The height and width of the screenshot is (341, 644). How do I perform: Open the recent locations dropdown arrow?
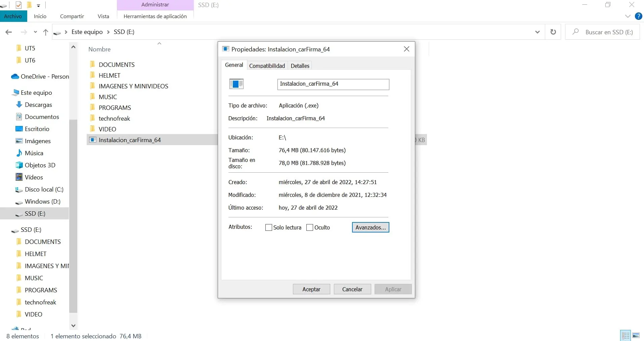point(35,32)
